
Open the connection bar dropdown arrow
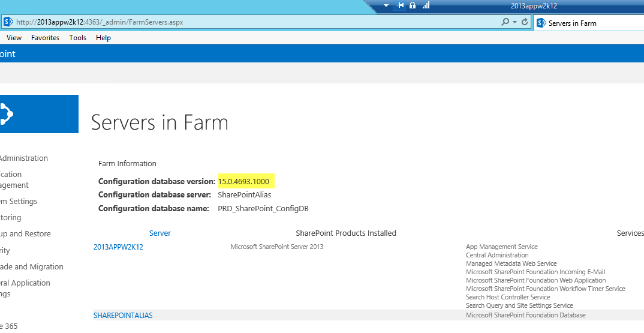coord(386,6)
